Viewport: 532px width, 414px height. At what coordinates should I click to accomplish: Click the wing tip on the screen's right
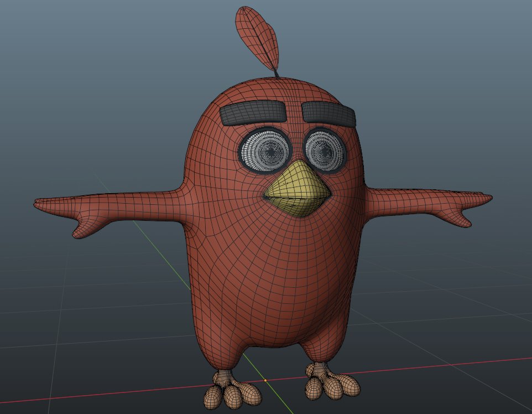(x=488, y=198)
